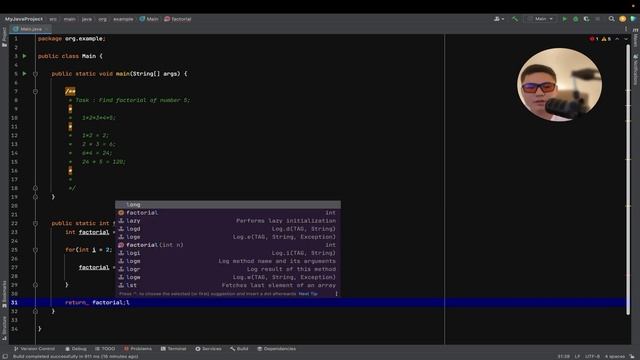
Task: Open the Build tool tab at bottom
Action: (239, 349)
